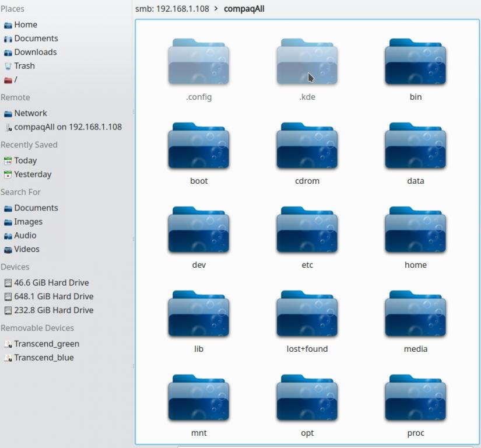Open the .config hidden folder
481x448 pixels.
click(x=198, y=63)
